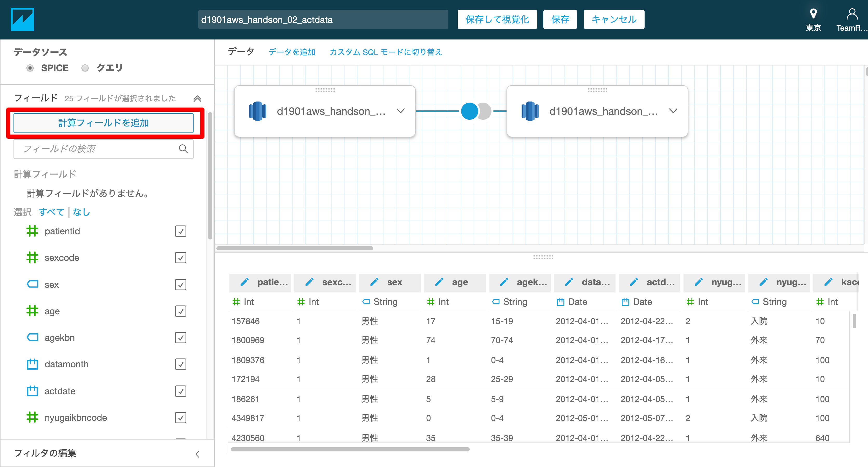Uncheck the sexcode field checkbox
868x467 pixels.
(x=181, y=258)
